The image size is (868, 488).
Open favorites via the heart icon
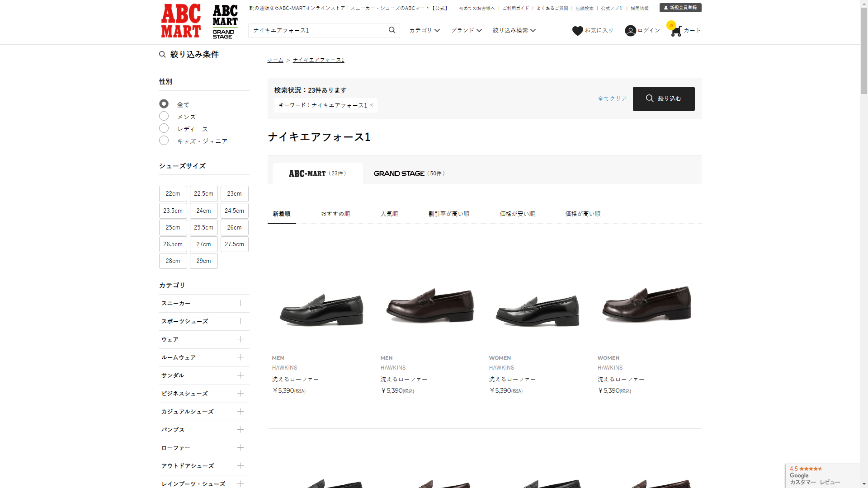pyautogui.click(x=577, y=31)
